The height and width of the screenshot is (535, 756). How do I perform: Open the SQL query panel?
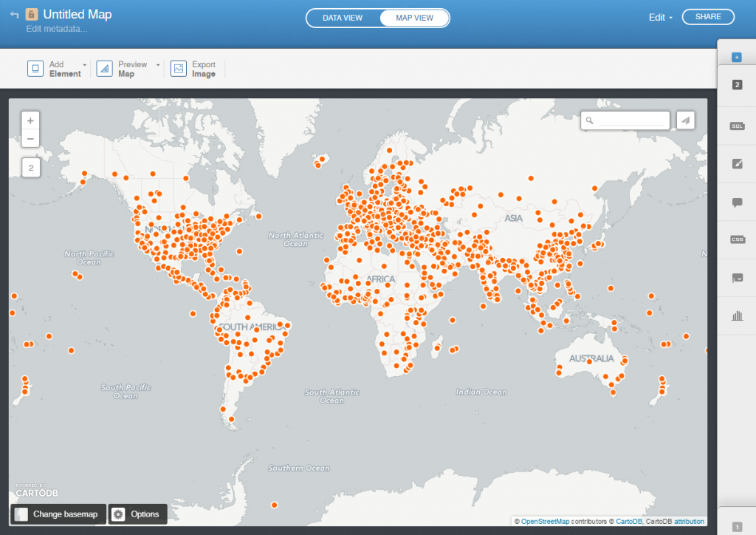pyautogui.click(x=736, y=126)
